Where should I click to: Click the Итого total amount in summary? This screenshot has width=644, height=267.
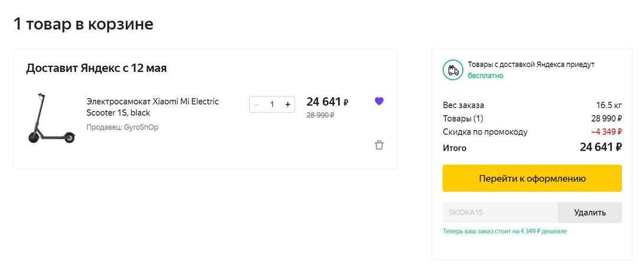[x=600, y=148]
